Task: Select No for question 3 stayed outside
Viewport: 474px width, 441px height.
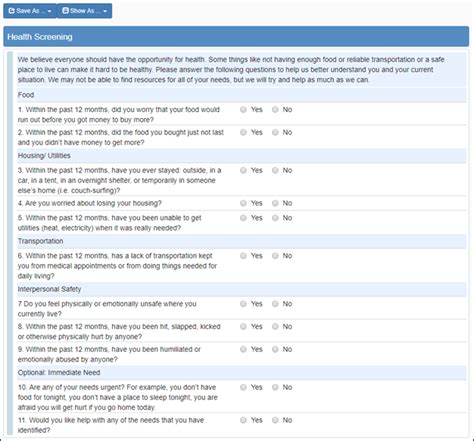Action: click(x=275, y=170)
